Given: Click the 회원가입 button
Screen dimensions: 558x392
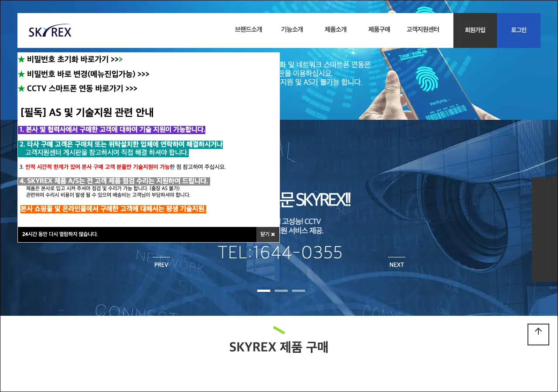Looking at the screenshot, I should (475, 30).
